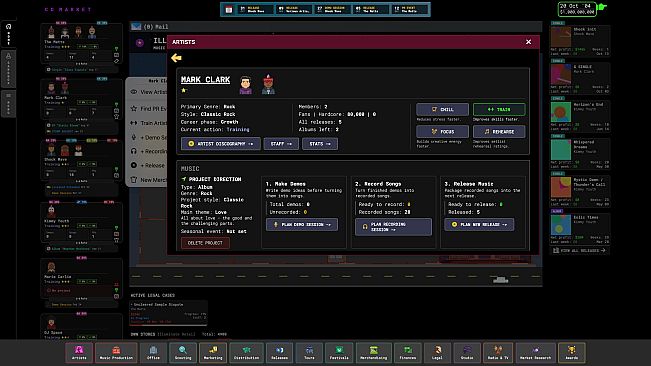The image size is (651, 366).
Task: Select third left sidebar tab with list icon
Action: [8, 104]
